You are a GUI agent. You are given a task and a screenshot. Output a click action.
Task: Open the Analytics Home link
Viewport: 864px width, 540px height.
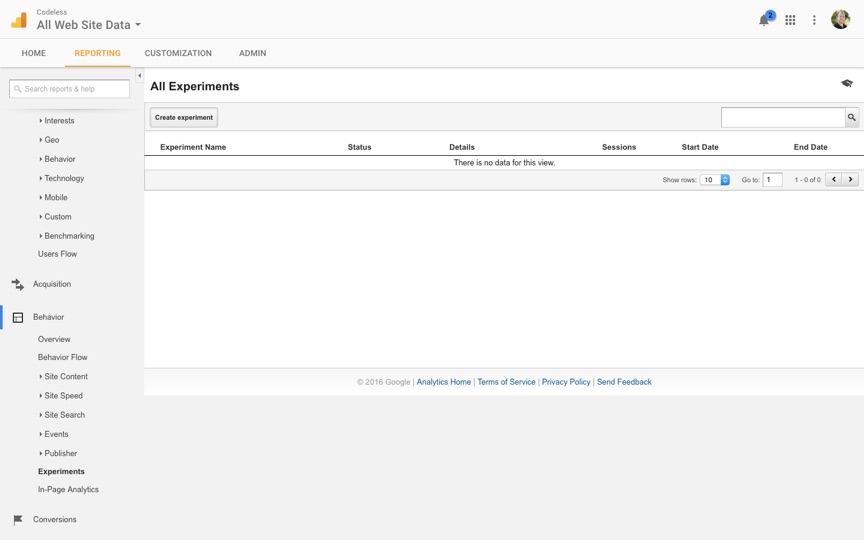point(444,382)
